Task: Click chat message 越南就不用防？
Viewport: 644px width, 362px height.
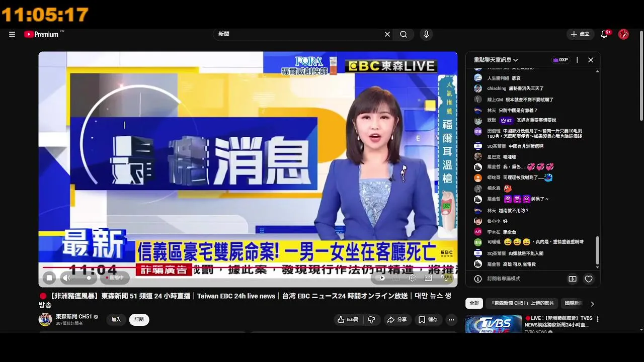Action: [514, 211]
